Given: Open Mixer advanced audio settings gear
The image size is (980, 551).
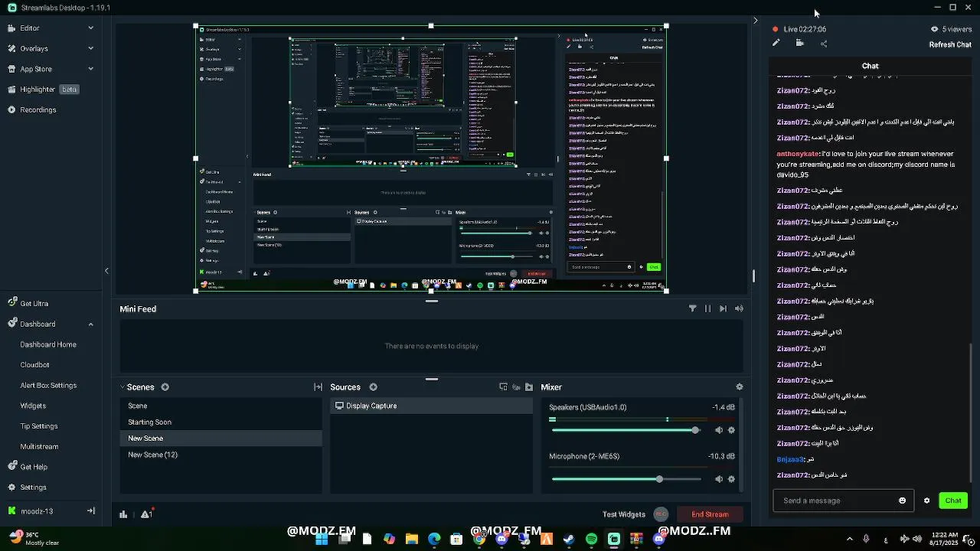Looking at the screenshot, I should (x=739, y=387).
